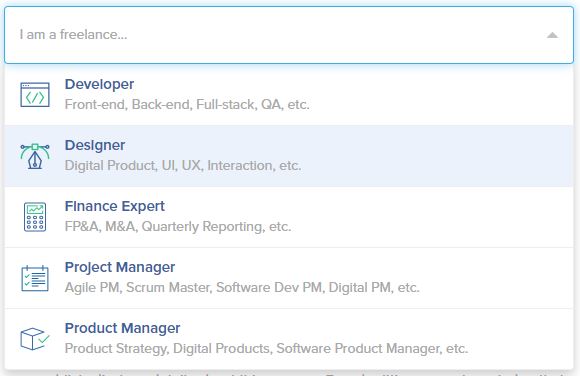Click 'FP&A, M&A, Quarterly Reporting, etc.' text
This screenshot has width=580, height=376.
pyautogui.click(x=178, y=226)
